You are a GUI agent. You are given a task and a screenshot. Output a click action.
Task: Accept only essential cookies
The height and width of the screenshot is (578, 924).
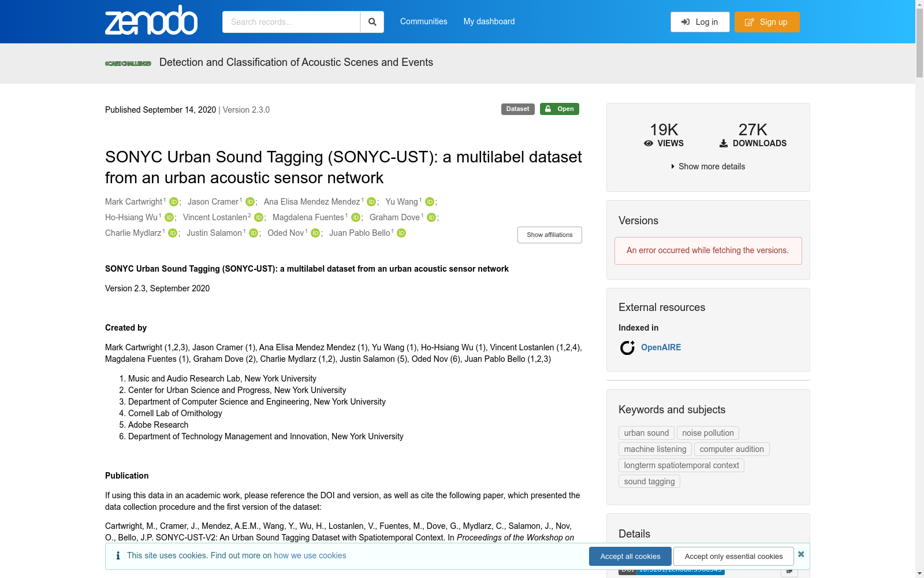733,556
